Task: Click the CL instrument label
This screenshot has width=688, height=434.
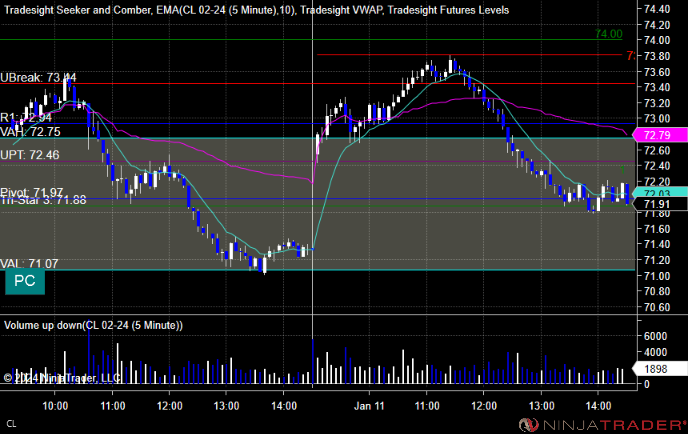Action: [11, 424]
